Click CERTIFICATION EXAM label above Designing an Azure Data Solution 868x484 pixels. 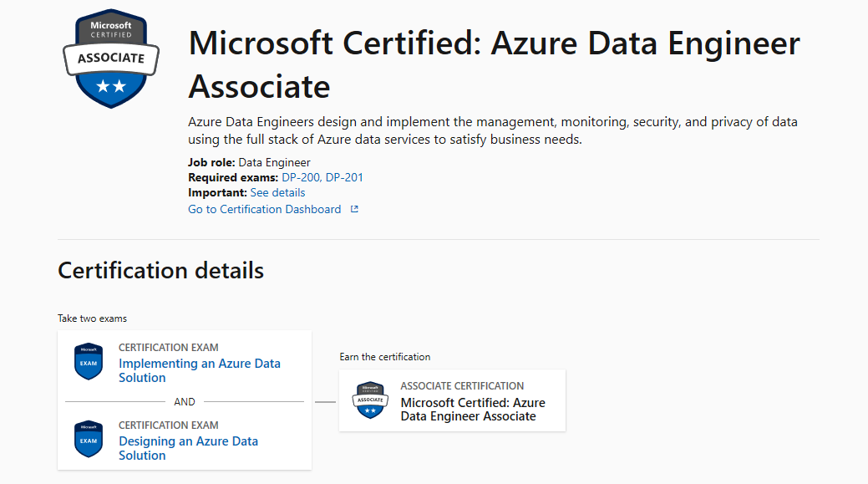tap(168, 425)
